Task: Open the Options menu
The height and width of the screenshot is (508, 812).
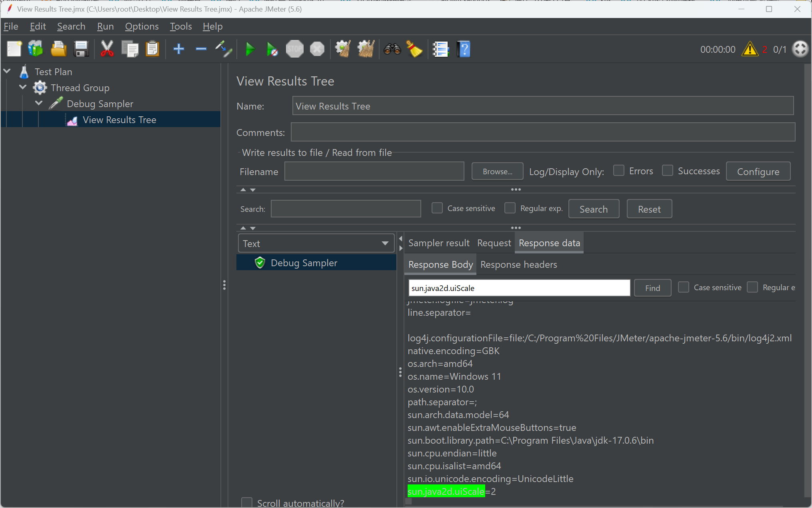Action: point(142,26)
